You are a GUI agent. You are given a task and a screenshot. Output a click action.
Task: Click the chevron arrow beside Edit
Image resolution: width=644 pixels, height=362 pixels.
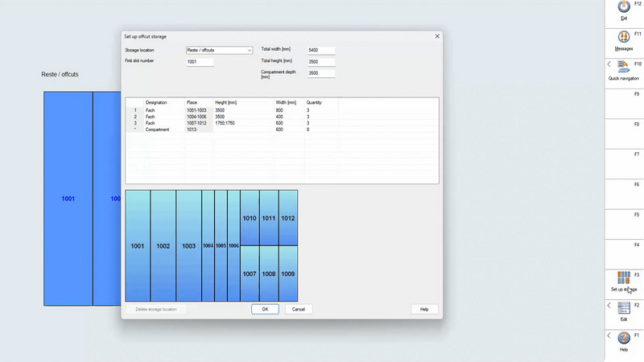[609, 306]
